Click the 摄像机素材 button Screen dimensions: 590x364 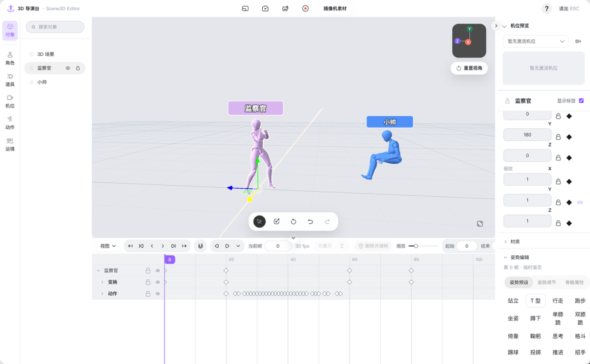tap(335, 8)
